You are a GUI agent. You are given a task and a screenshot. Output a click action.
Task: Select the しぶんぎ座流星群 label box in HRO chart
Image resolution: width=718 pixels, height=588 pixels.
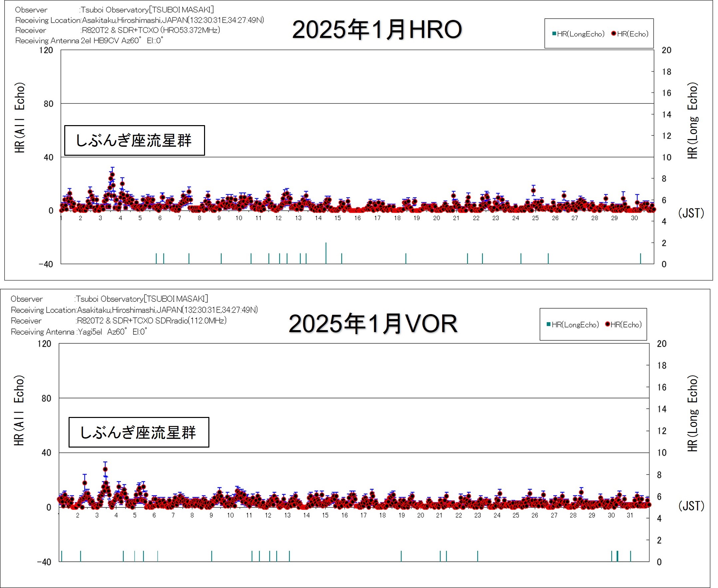coord(134,140)
